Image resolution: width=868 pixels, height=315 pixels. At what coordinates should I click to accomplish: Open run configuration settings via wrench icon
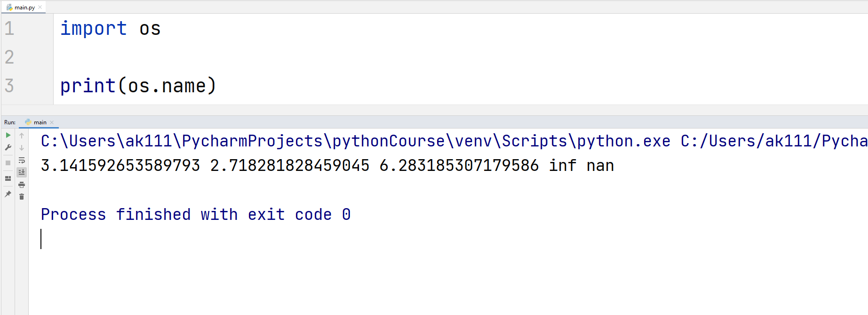click(8, 147)
